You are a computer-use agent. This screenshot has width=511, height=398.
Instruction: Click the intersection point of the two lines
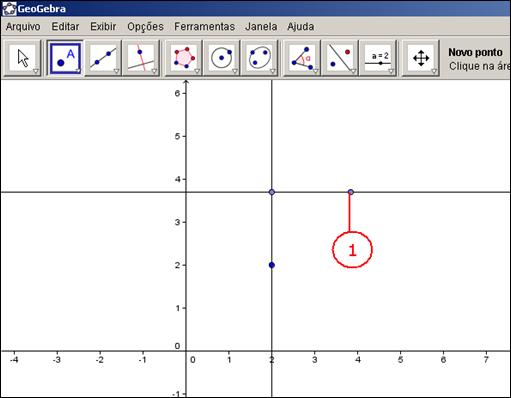click(x=272, y=192)
